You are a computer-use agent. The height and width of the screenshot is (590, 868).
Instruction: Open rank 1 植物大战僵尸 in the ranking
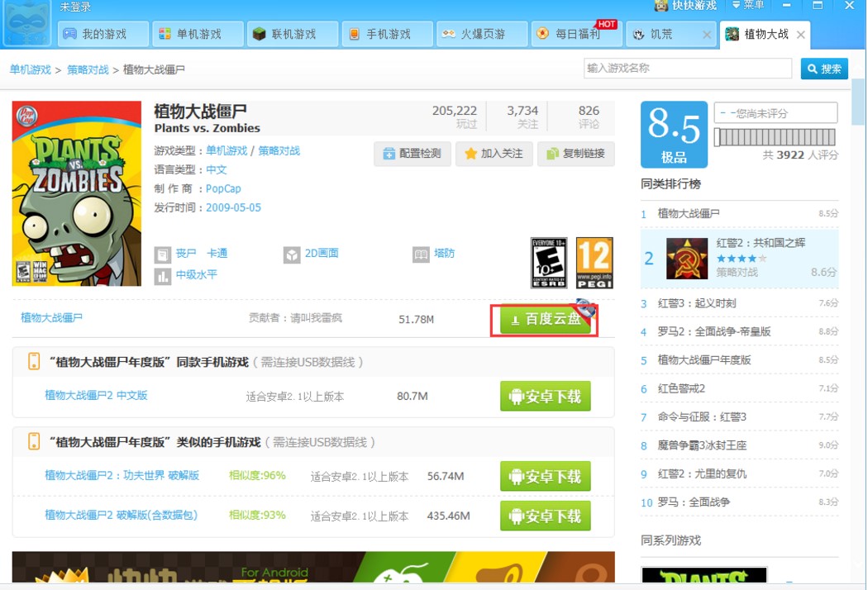689,214
